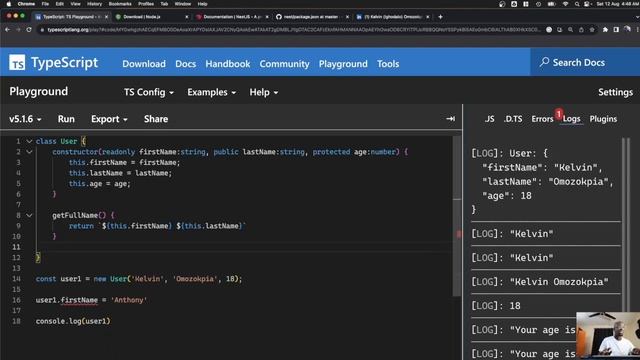Click the Wi-Fi icon in the menu bar
The width and height of the screenshot is (640, 360).
[565, 4]
